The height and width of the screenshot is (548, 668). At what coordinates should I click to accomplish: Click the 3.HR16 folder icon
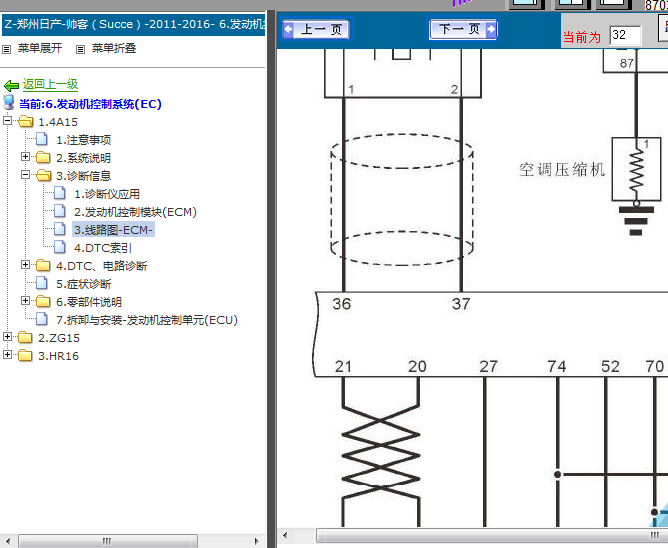[x=25, y=355]
